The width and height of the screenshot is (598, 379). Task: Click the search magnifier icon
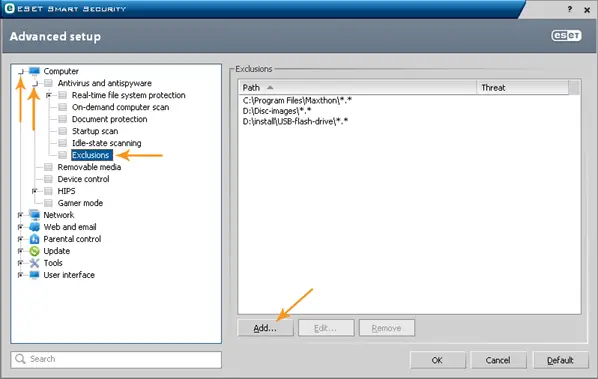click(x=20, y=359)
